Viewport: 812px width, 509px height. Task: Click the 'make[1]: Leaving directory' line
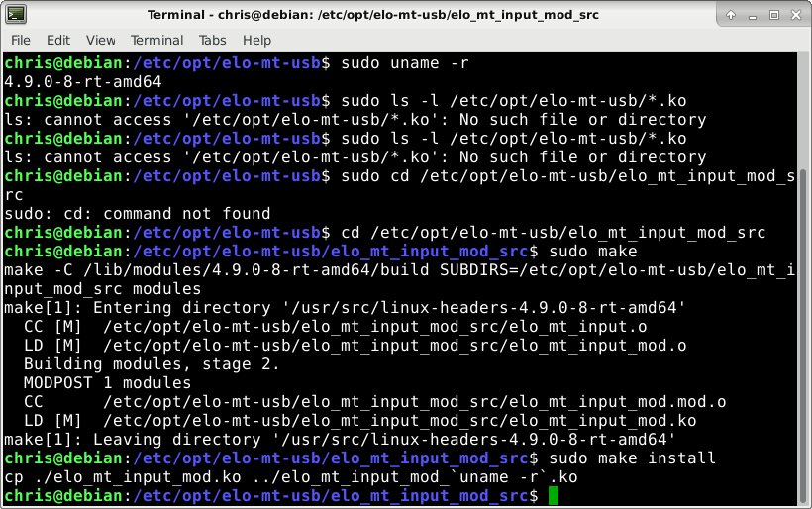pos(341,439)
